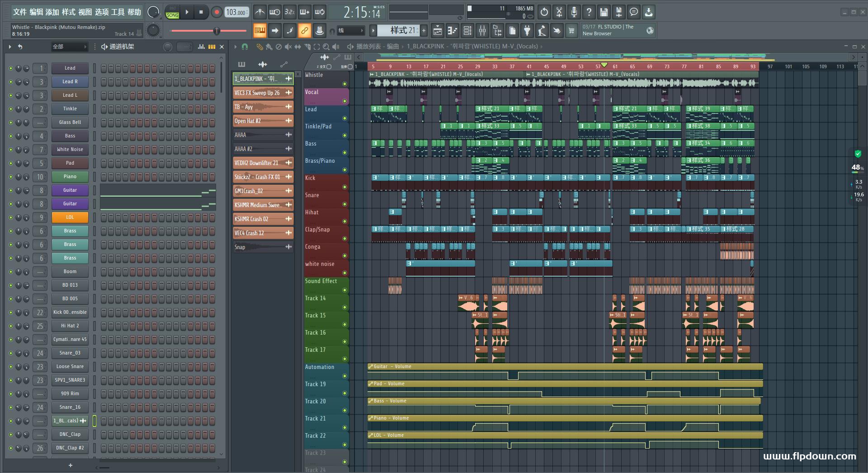
Task: Click the song position slider
Action: pos(208,31)
